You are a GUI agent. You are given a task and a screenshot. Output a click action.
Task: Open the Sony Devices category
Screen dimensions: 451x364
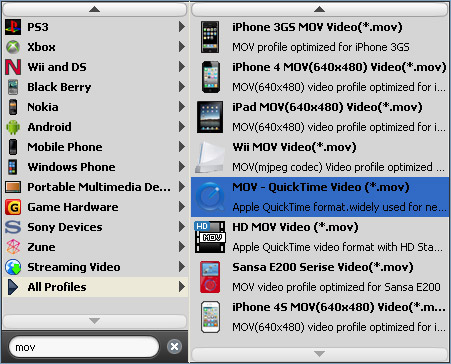[x=95, y=227]
